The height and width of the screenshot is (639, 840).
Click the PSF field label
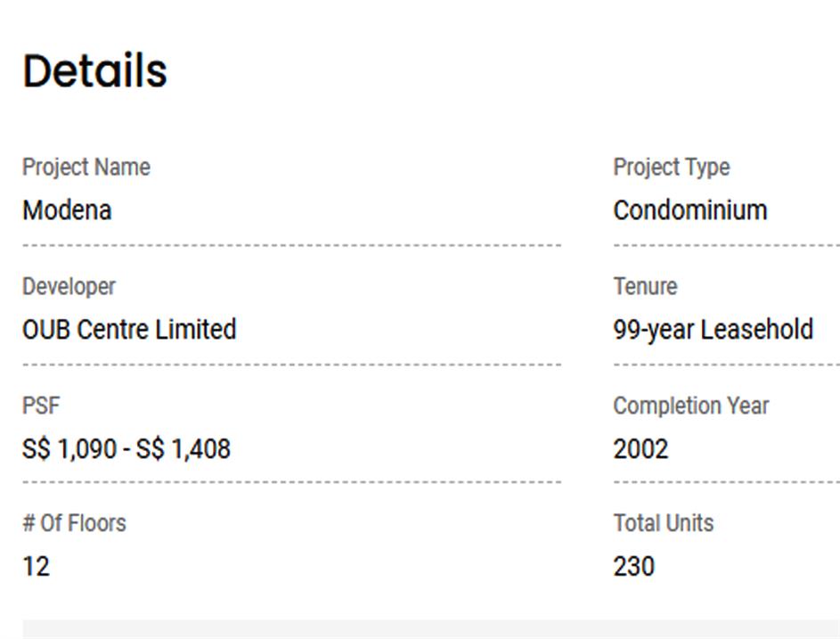pyautogui.click(x=41, y=406)
